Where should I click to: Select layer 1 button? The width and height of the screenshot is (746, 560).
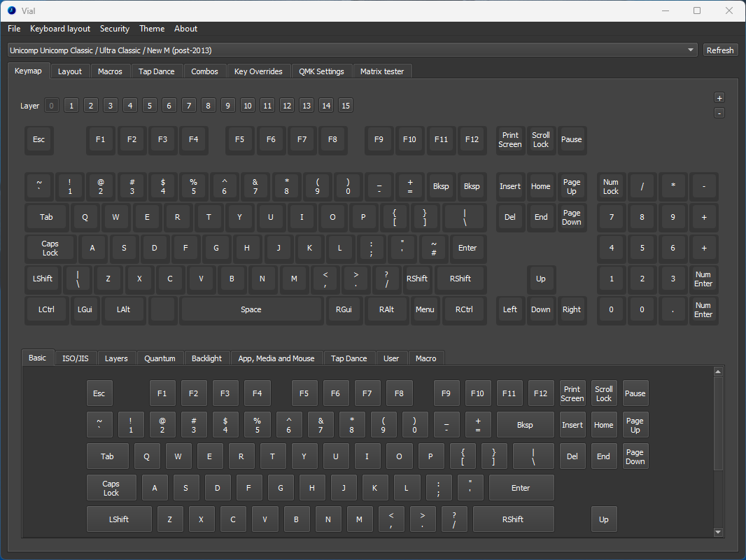tap(71, 106)
